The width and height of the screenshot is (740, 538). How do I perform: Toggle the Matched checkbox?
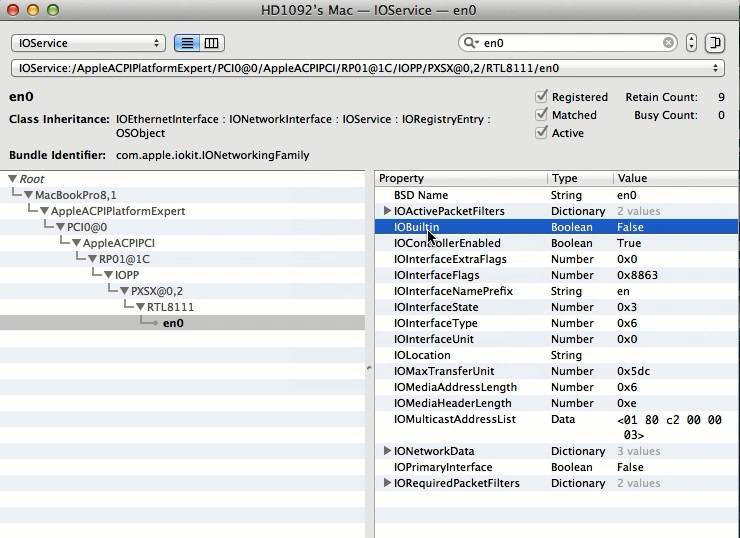(542, 115)
